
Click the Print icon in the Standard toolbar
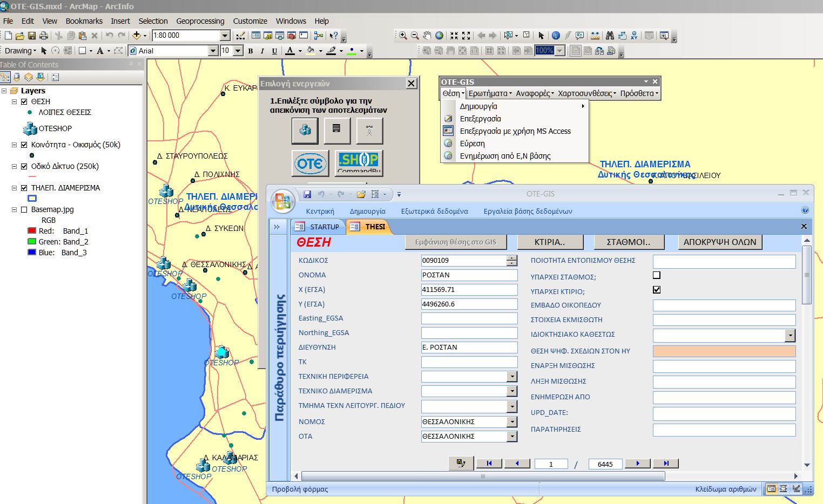click(x=44, y=36)
